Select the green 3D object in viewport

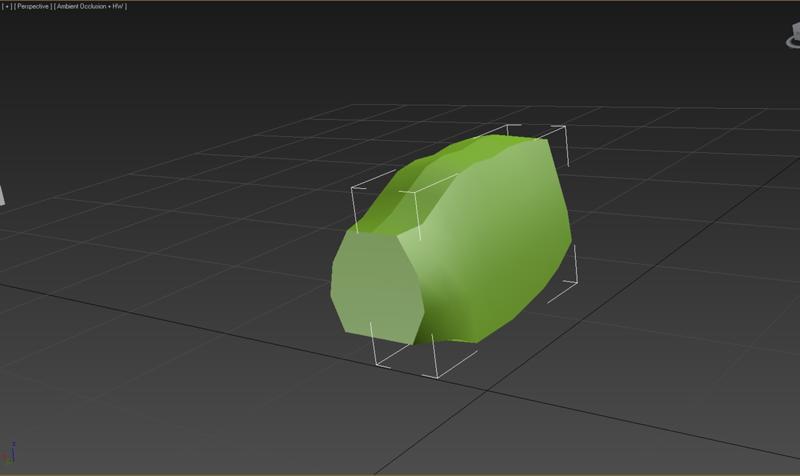coord(452,242)
